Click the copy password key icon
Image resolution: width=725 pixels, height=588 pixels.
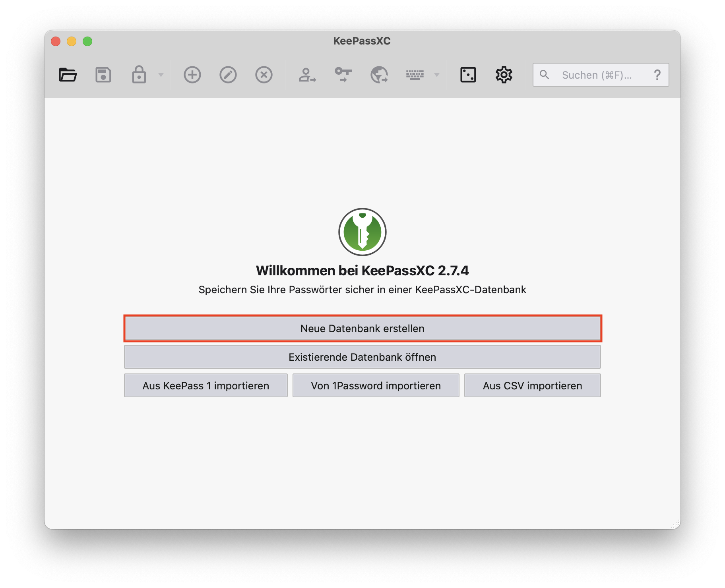343,75
